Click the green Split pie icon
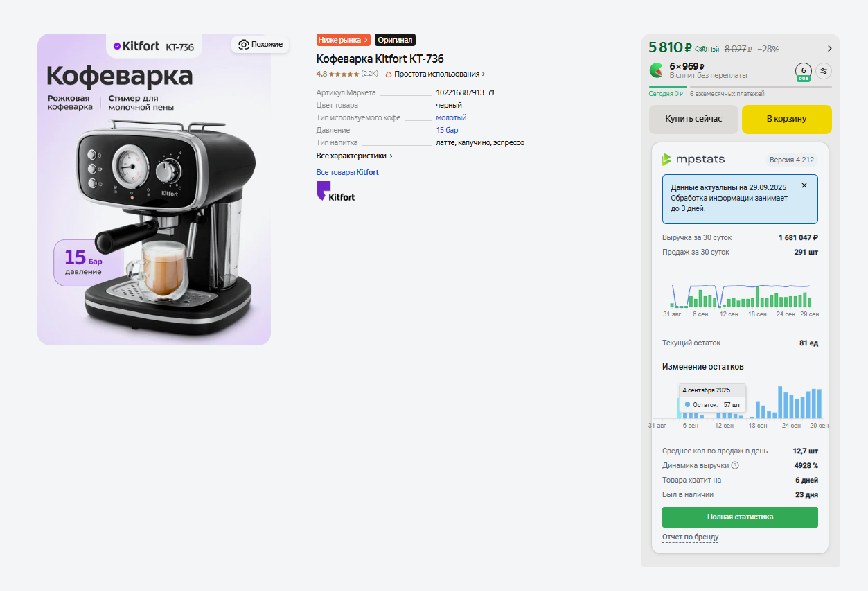 pyautogui.click(x=656, y=71)
